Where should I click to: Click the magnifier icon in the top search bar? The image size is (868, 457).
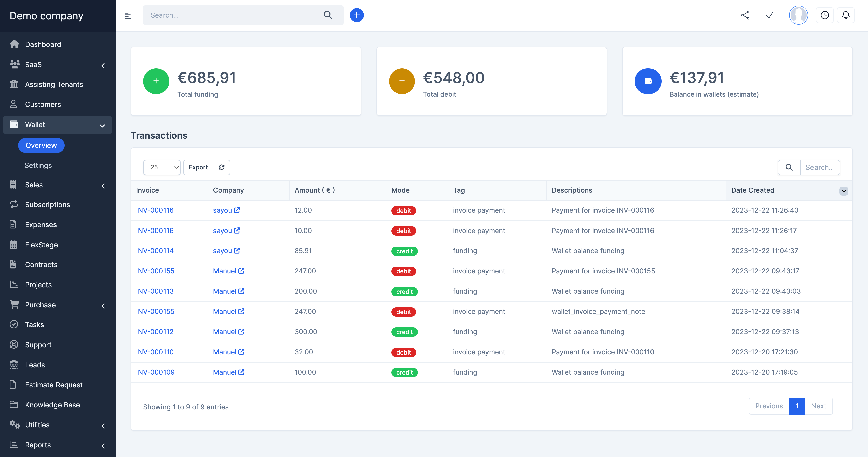click(328, 15)
